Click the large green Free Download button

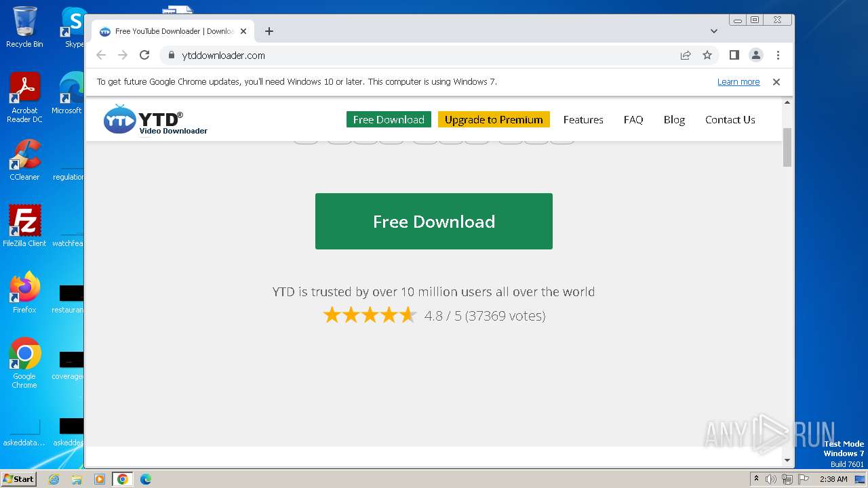[x=434, y=221]
